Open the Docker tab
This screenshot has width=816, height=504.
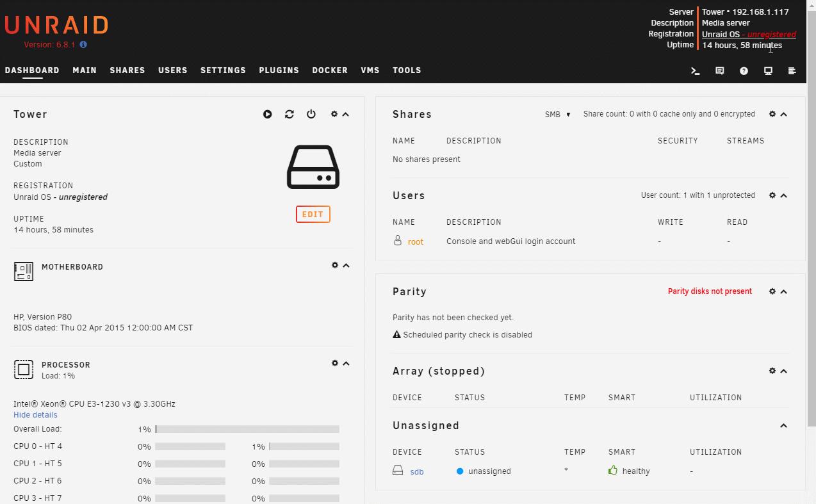[x=330, y=70]
